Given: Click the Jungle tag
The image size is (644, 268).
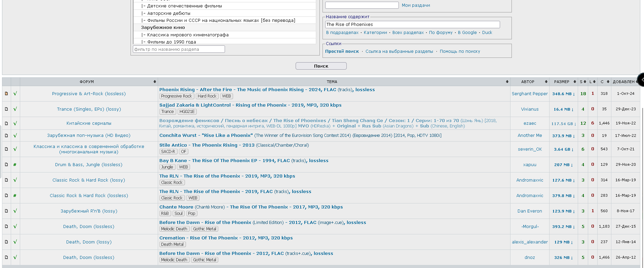Looking at the screenshot, I should 167,167.
